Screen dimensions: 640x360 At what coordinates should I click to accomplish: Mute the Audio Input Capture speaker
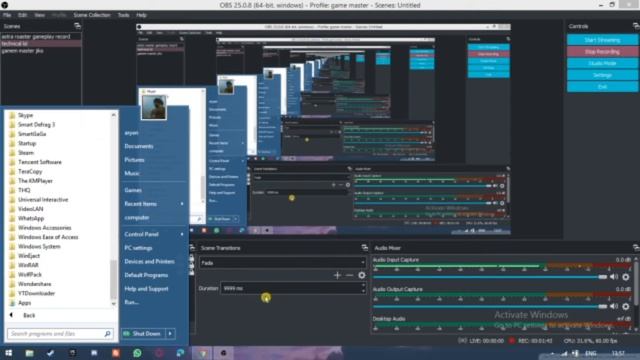click(614, 277)
